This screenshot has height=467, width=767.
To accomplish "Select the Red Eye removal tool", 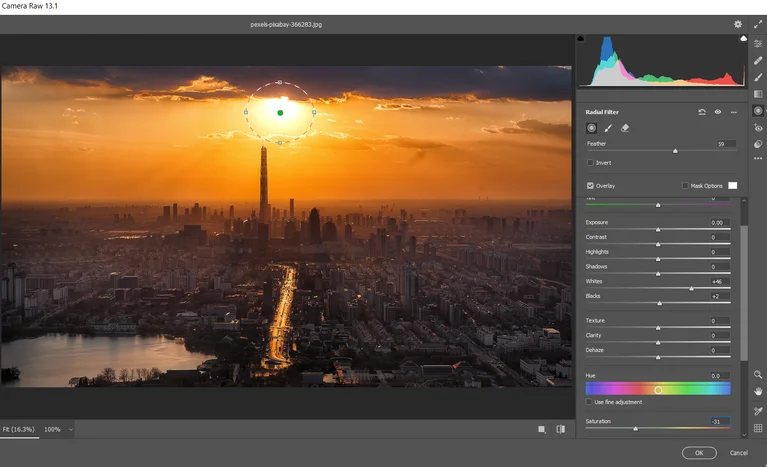I will pyautogui.click(x=758, y=128).
